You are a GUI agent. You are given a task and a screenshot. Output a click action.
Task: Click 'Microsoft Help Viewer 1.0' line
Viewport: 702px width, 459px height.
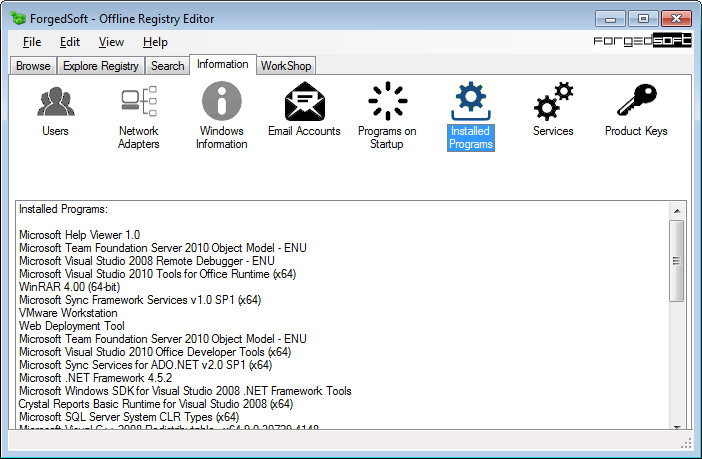click(79, 235)
